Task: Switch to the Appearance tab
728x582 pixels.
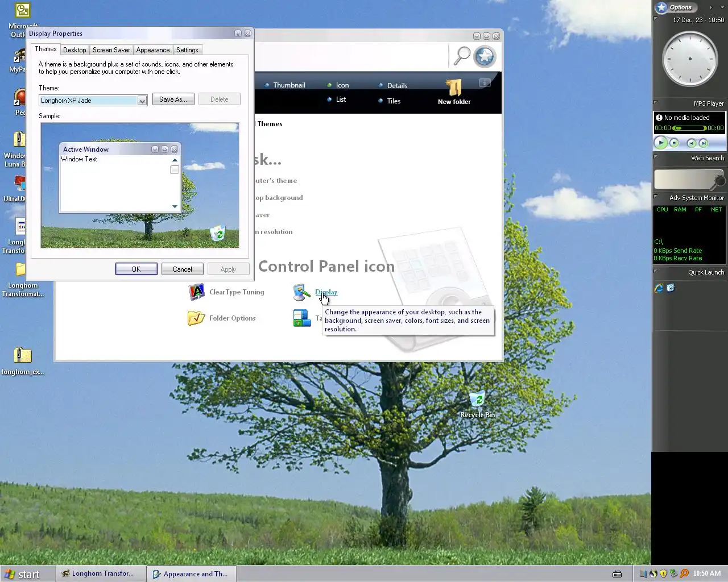Action: point(153,50)
